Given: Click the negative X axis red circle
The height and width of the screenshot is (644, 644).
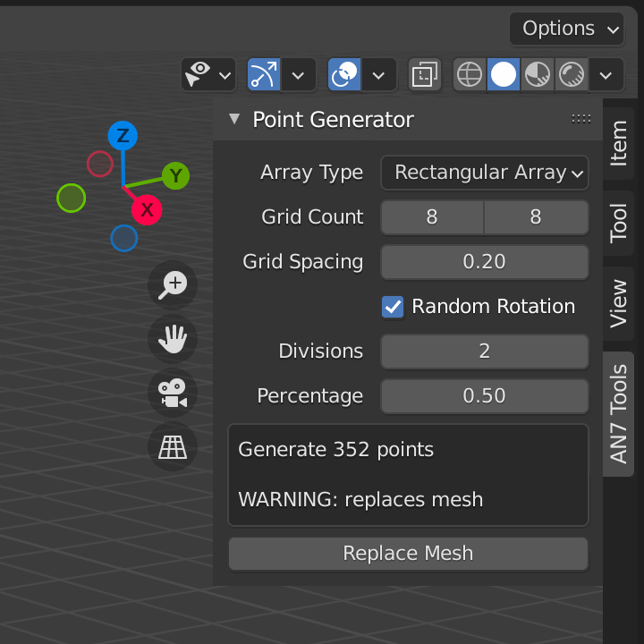Looking at the screenshot, I should click(x=100, y=164).
